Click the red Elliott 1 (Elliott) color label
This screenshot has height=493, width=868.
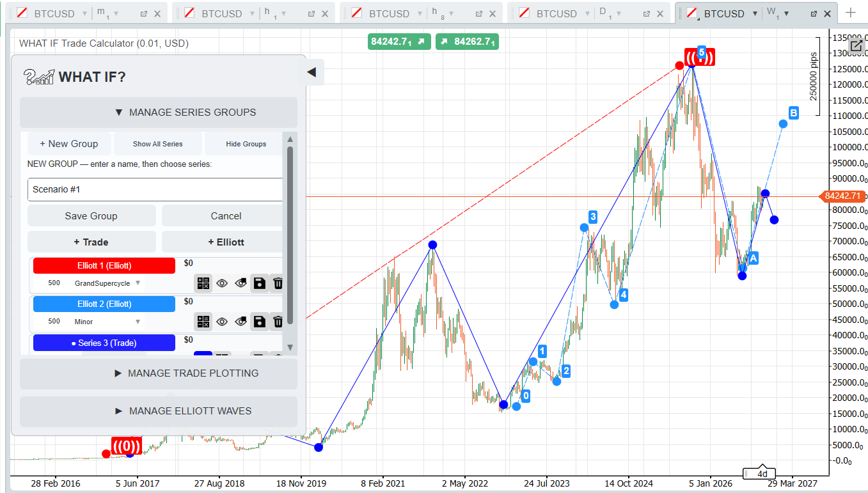(104, 265)
